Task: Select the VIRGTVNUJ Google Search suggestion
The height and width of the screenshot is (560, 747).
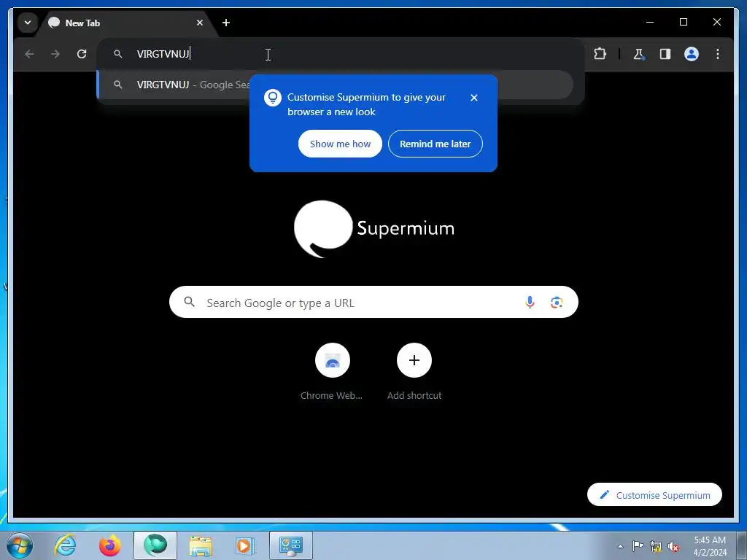Action: [x=334, y=85]
